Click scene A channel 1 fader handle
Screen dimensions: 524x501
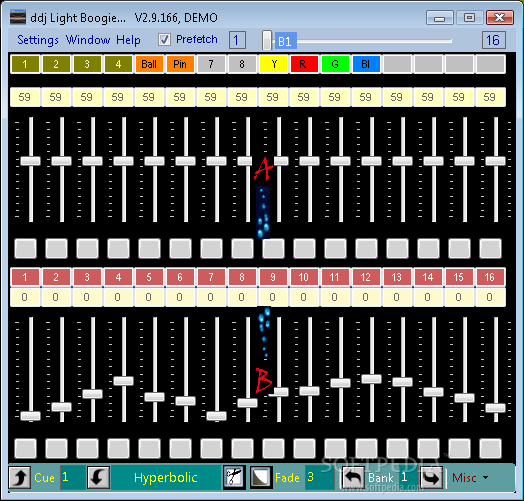31,161
